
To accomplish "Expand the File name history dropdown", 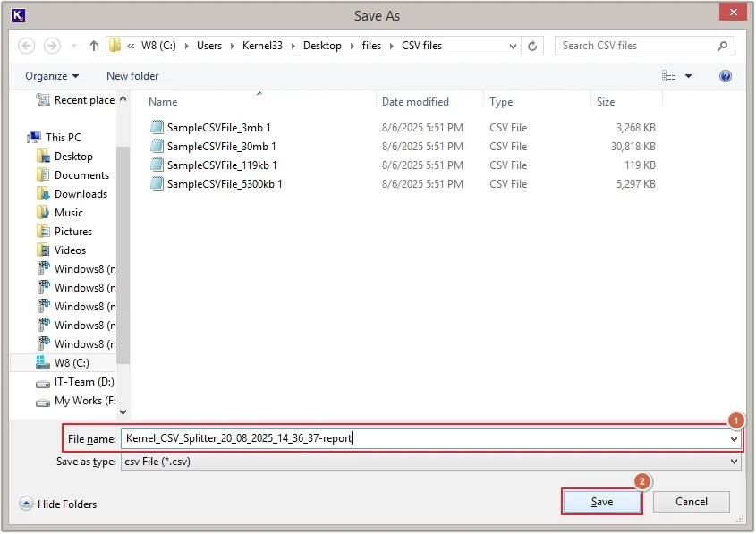I will click(735, 439).
